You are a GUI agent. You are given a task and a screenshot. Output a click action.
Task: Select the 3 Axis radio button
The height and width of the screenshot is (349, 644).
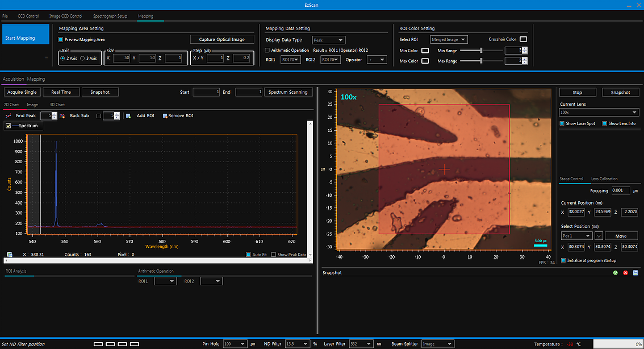82,59
